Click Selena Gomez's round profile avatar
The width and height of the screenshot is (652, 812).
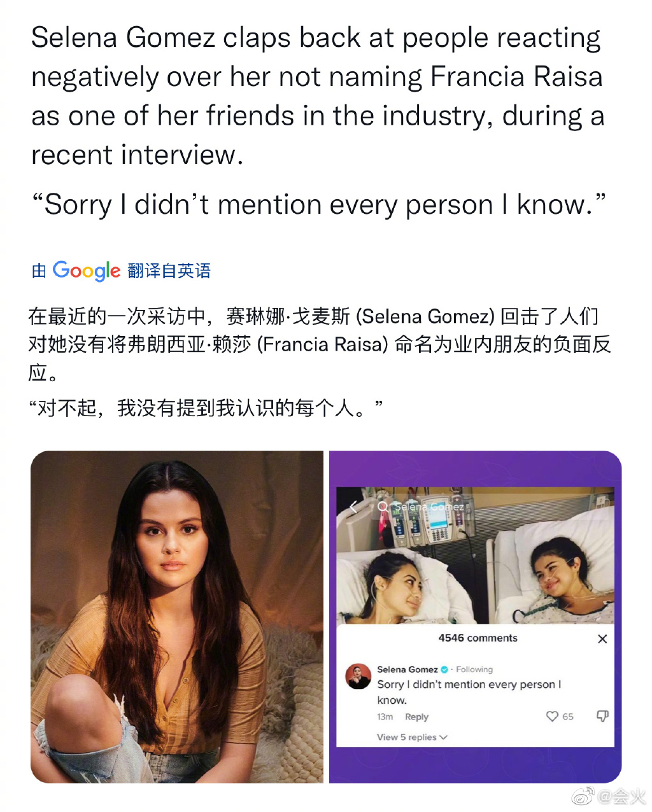358,677
